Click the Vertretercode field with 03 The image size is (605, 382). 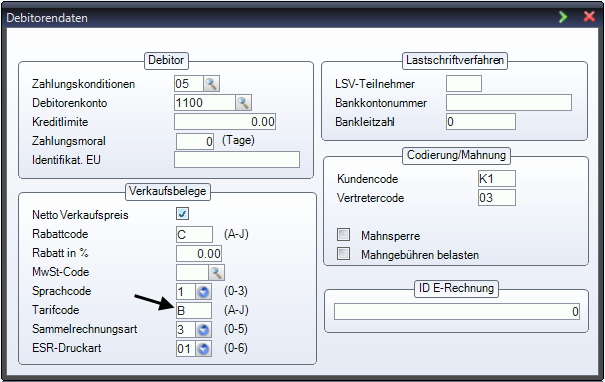pyautogui.click(x=497, y=198)
